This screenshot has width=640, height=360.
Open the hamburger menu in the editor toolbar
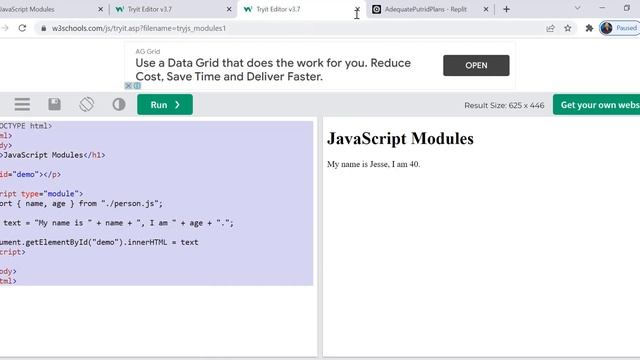coord(22,104)
